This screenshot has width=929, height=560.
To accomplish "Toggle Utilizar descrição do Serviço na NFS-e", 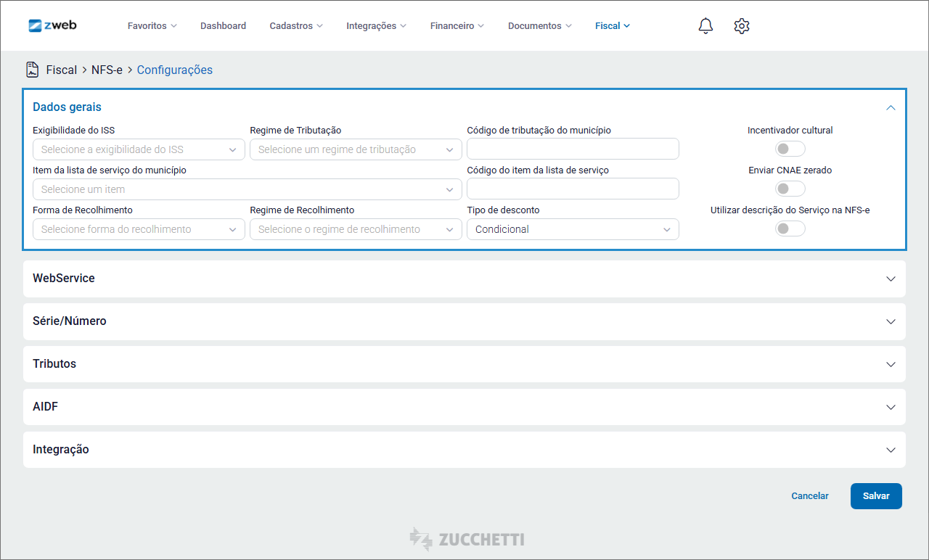I will [x=790, y=229].
